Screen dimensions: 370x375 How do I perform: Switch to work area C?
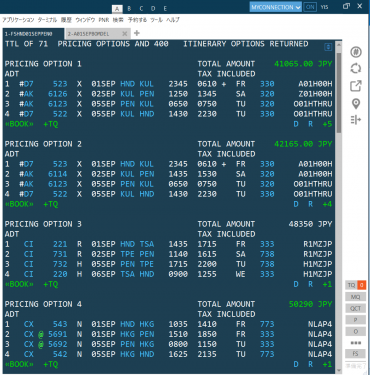point(141,9)
